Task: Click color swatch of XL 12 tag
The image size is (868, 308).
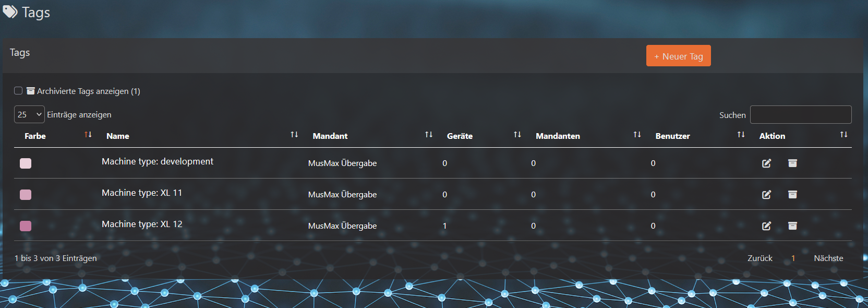Action: click(x=26, y=226)
